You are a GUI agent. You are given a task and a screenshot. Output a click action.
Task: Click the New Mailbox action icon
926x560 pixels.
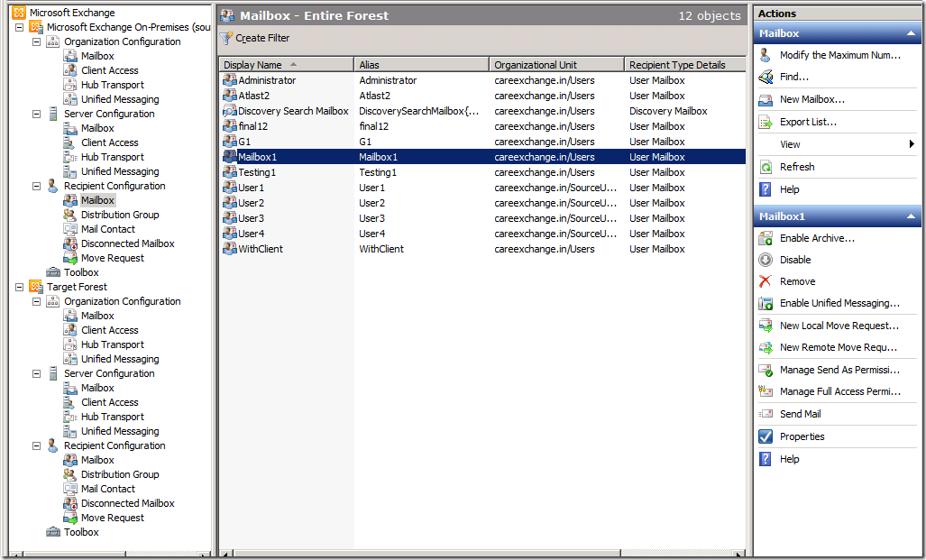click(x=766, y=100)
